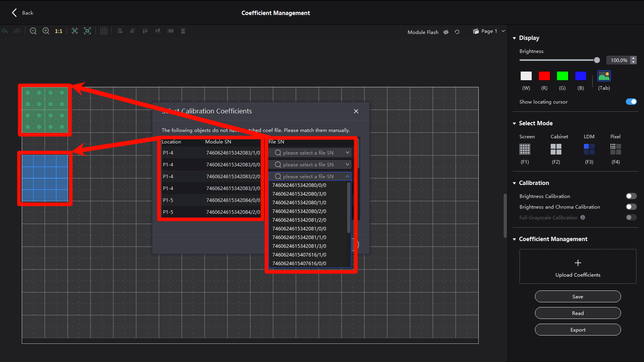The image size is (644, 362).
Task: Click the refresh icon beside Module Flash
Action: [457, 32]
